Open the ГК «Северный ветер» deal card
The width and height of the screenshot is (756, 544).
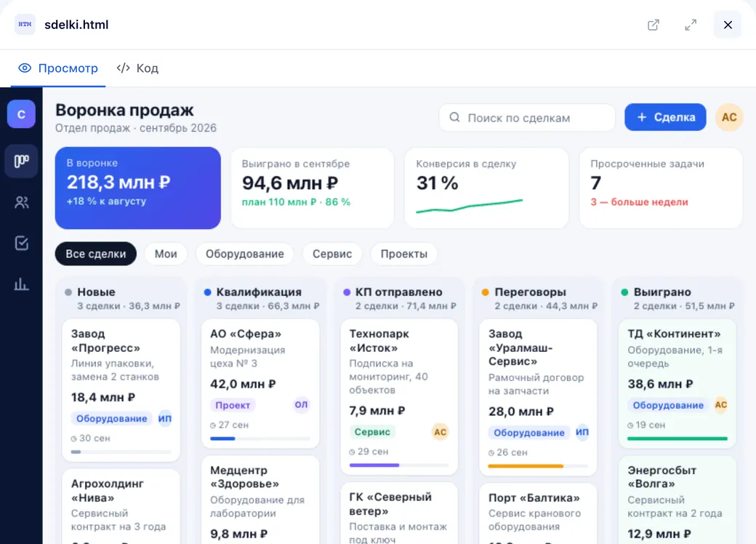[399, 513]
